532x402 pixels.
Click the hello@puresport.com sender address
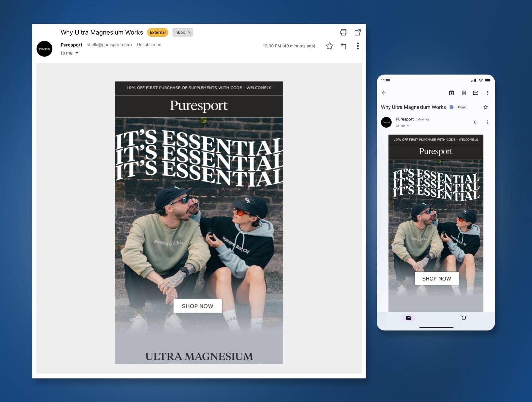(110, 45)
